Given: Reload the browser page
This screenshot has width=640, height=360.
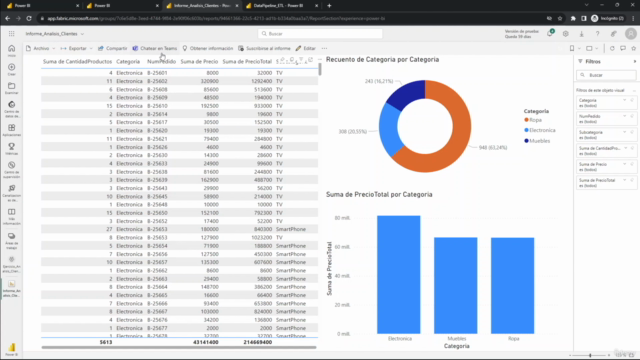Looking at the screenshot, I should pos(29,18).
